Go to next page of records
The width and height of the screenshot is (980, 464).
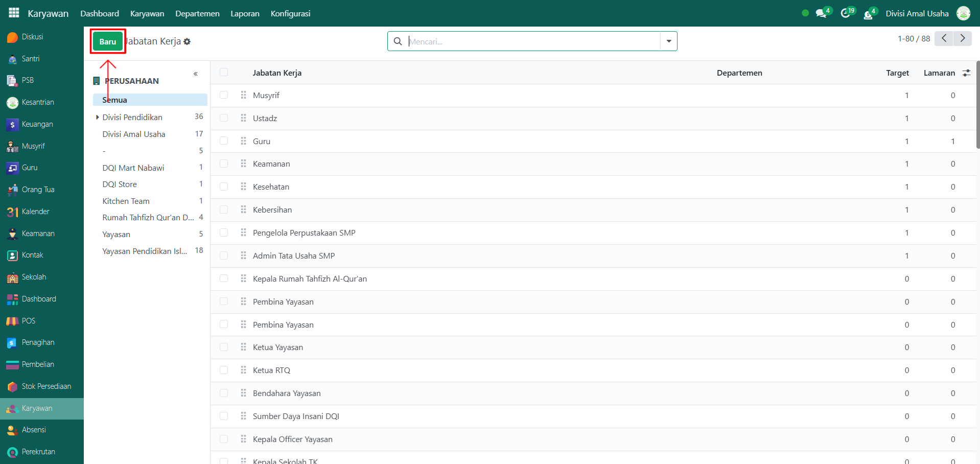pos(963,38)
